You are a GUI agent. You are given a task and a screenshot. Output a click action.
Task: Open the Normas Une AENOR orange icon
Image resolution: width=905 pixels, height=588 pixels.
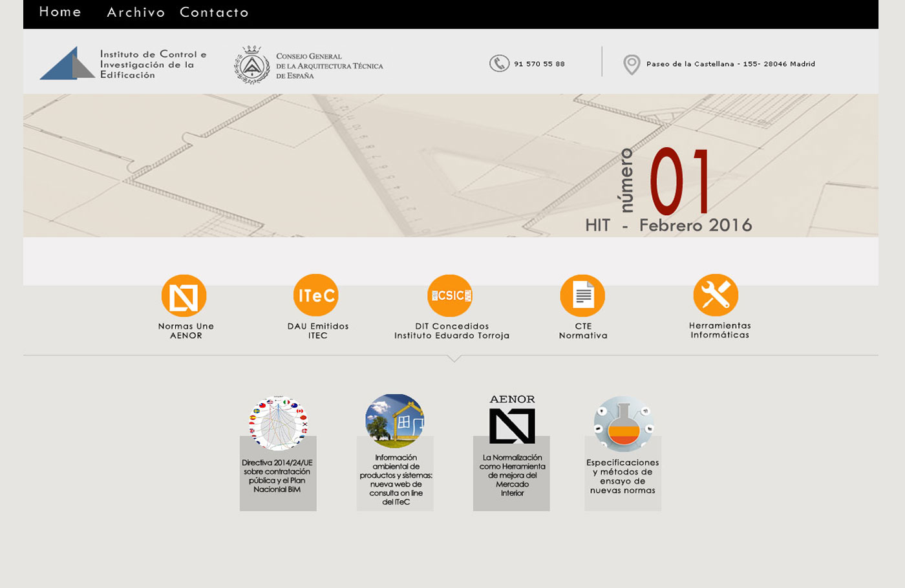click(184, 297)
